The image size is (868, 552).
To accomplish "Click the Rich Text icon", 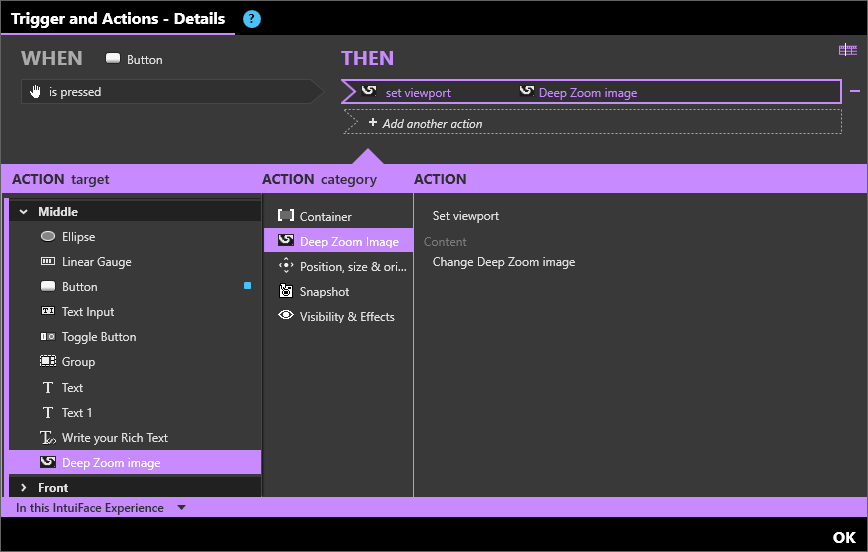I will click(48, 437).
